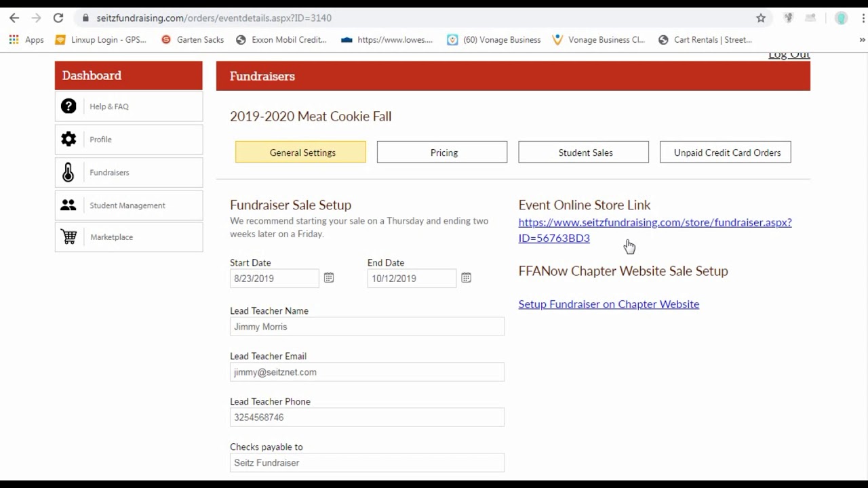Screen dimensions: 868x488
Task: Select the General Settings tab
Action: click(300, 152)
